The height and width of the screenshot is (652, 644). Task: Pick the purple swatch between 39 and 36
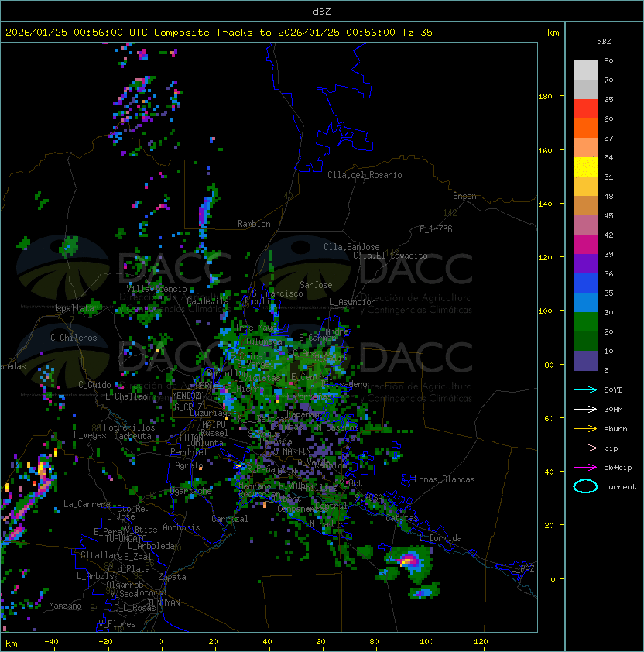[585, 263]
